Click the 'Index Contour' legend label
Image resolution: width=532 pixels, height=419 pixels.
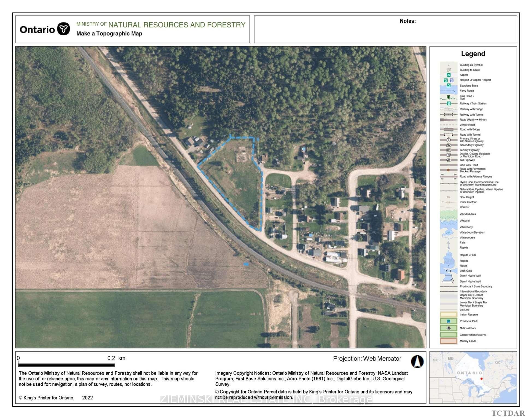click(468, 202)
